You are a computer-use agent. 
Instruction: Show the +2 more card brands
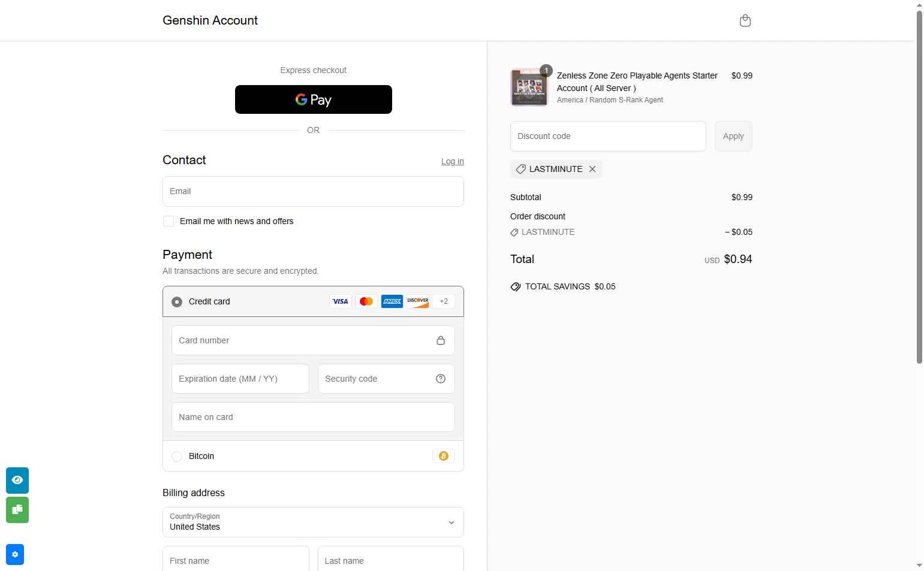coord(444,301)
